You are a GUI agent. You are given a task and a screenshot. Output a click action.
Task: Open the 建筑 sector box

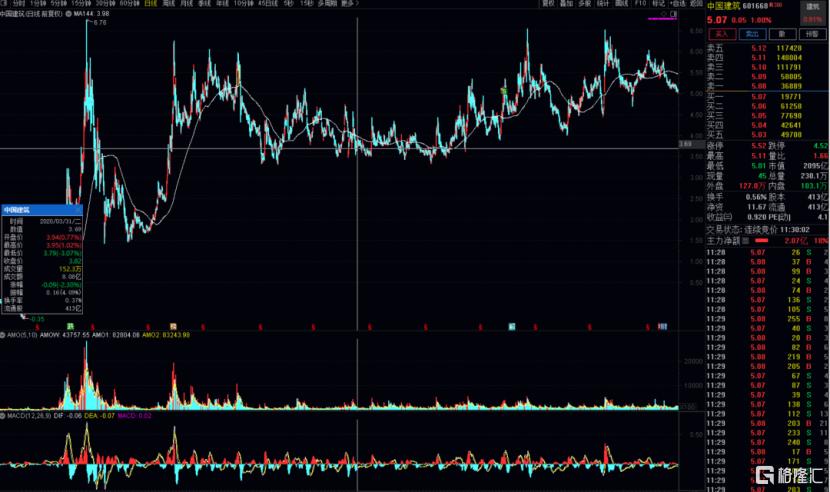(813, 13)
